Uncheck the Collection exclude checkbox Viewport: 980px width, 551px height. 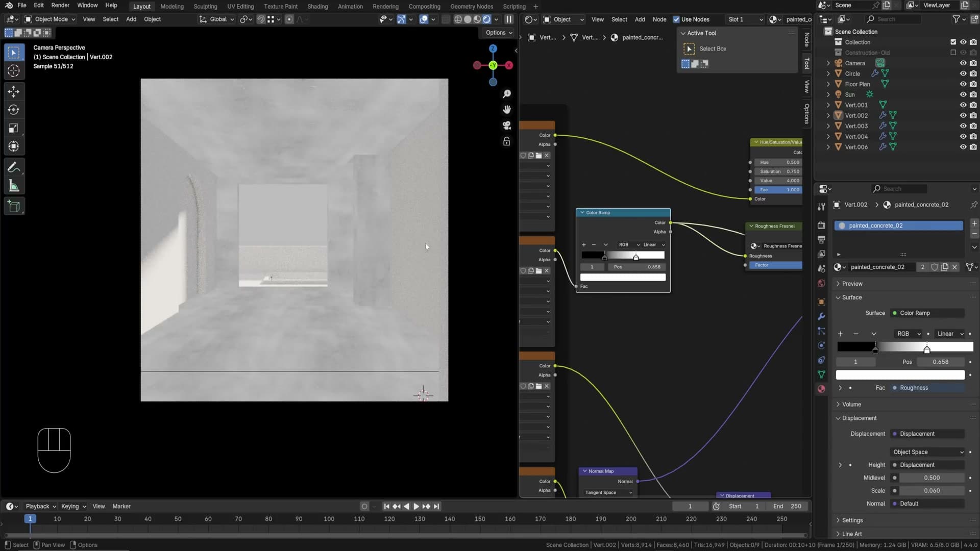tap(953, 42)
